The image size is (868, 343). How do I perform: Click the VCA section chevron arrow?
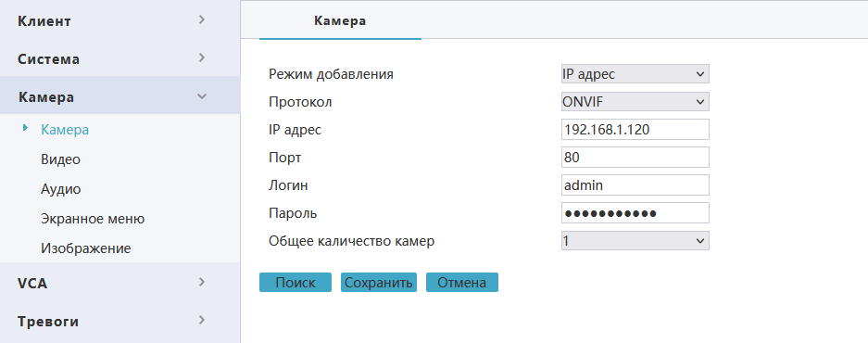[x=202, y=282]
